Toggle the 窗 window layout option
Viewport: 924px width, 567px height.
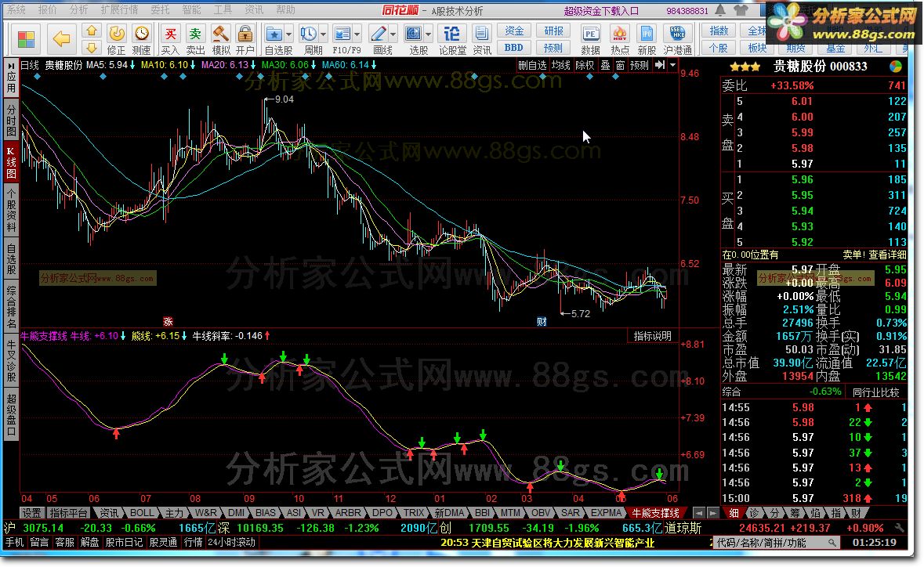(620, 65)
